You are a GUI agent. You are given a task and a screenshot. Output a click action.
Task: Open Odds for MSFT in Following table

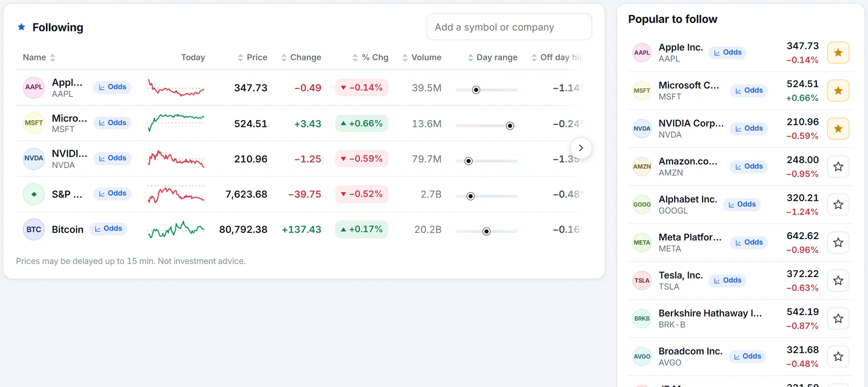112,123
